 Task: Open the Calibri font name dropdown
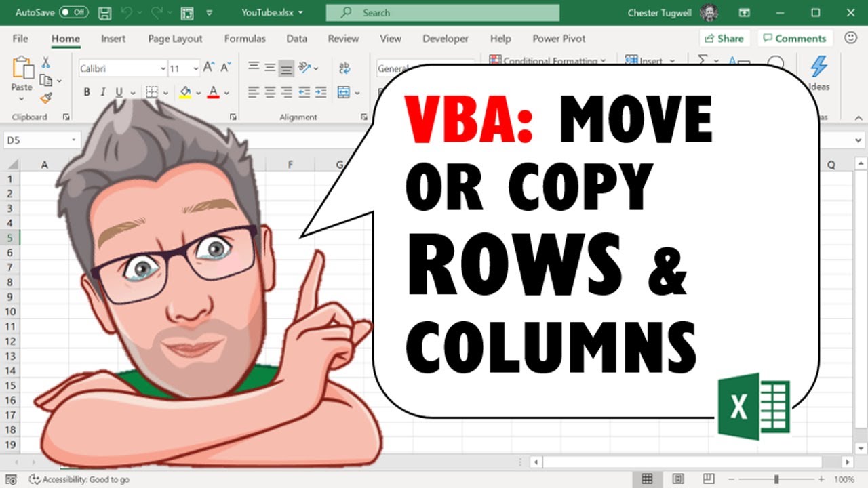point(163,68)
